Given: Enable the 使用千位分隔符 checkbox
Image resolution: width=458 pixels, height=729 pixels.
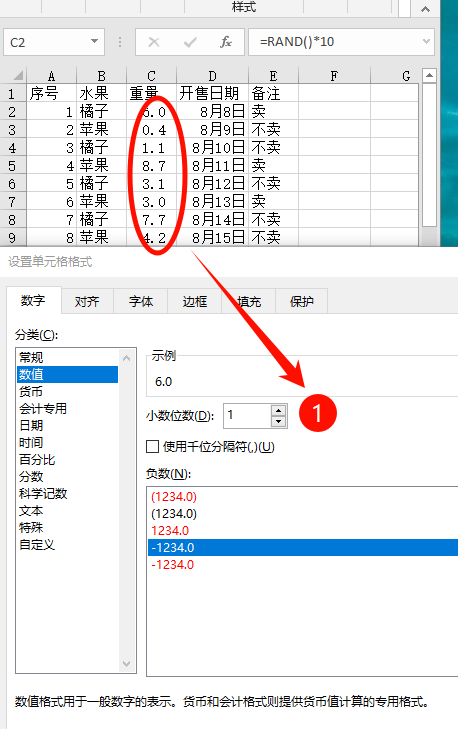Looking at the screenshot, I should point(153,447).
